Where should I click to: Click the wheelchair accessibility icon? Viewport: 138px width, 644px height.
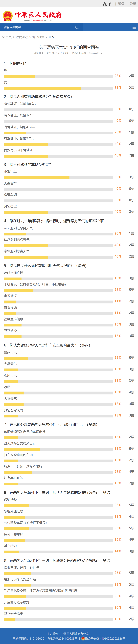pos(105,4)
